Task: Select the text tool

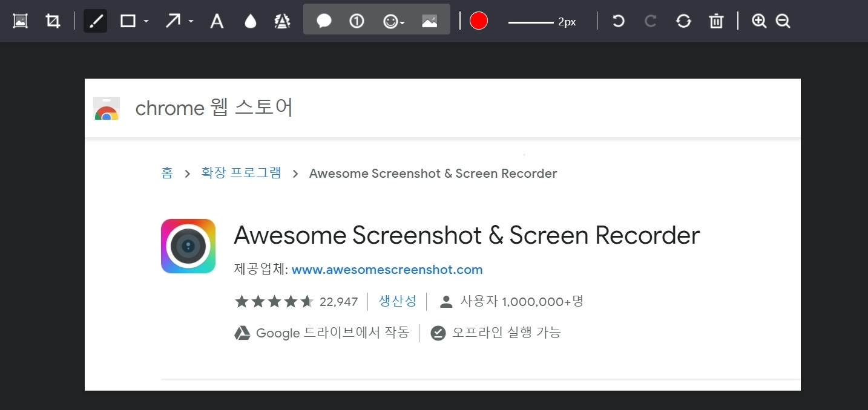Action: (x=217, y=22)
